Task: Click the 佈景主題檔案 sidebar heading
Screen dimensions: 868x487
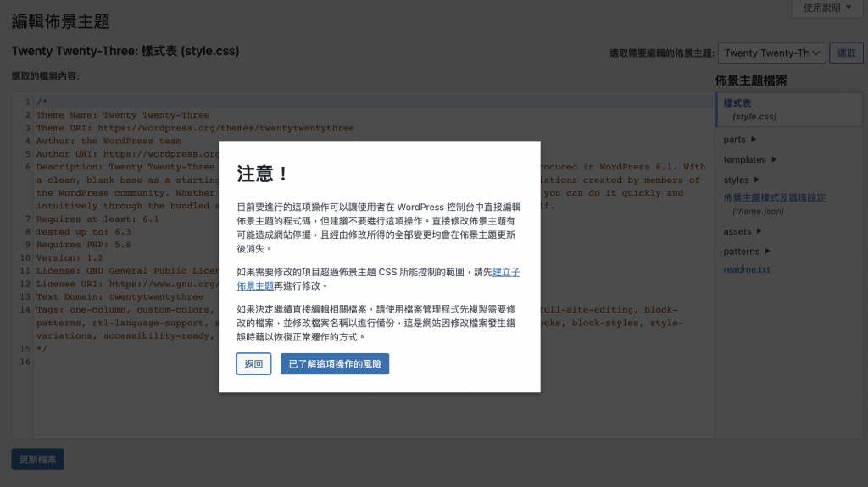Action: click(x=751, y=80)
